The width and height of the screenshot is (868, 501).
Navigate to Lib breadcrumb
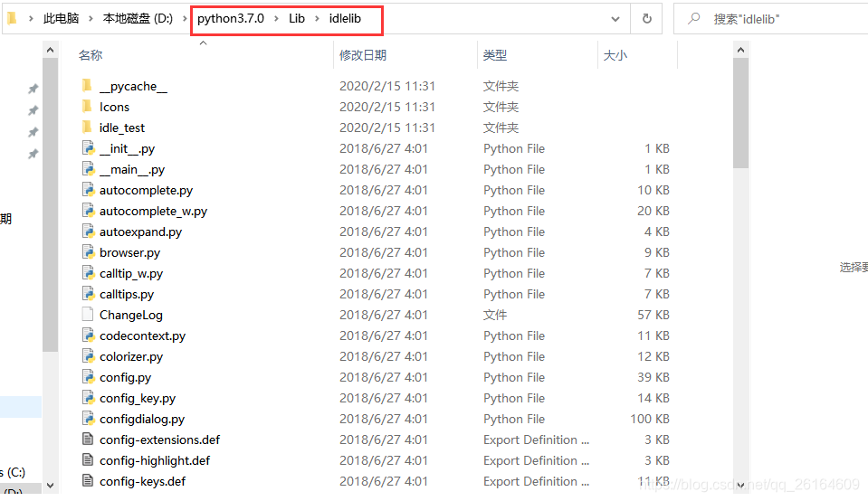297,19
